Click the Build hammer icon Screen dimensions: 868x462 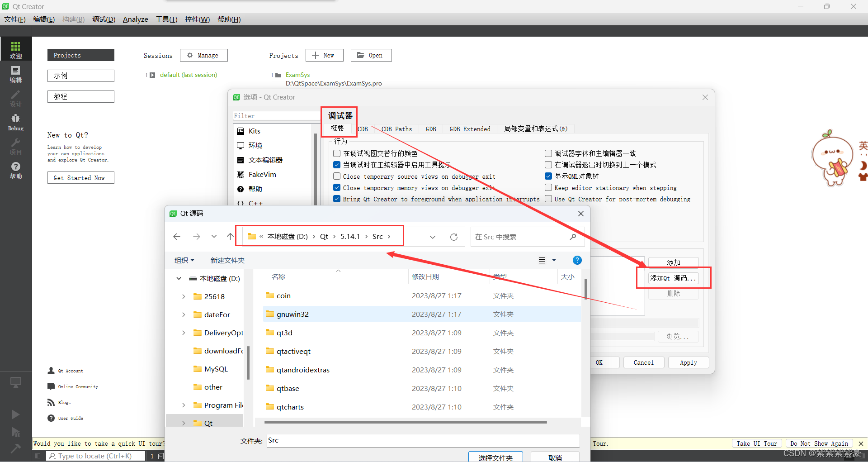tap(15, 448)
